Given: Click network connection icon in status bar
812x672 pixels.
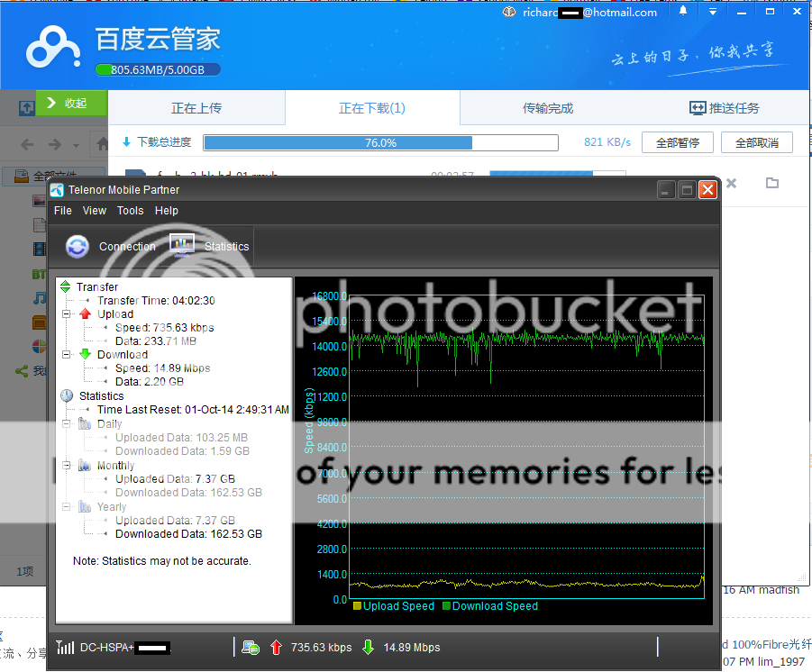Looking at the screenshot, I should 251,647.
